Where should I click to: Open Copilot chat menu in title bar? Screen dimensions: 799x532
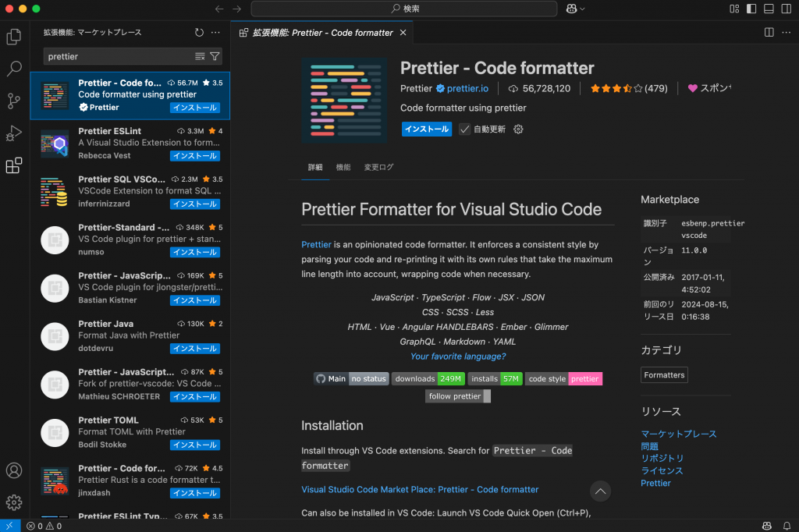pyautogui.click(x=575, y=9)
